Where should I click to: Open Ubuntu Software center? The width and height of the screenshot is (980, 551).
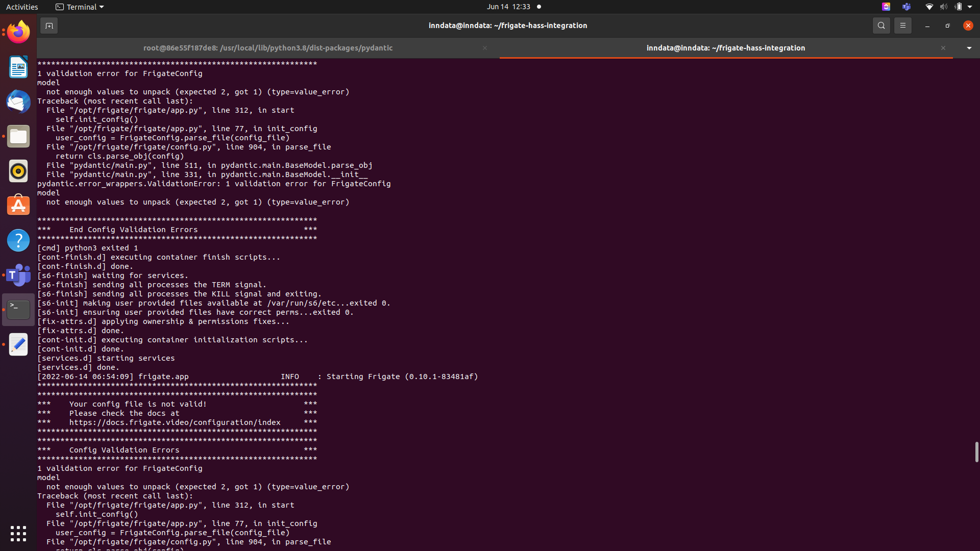click(18, 205)
